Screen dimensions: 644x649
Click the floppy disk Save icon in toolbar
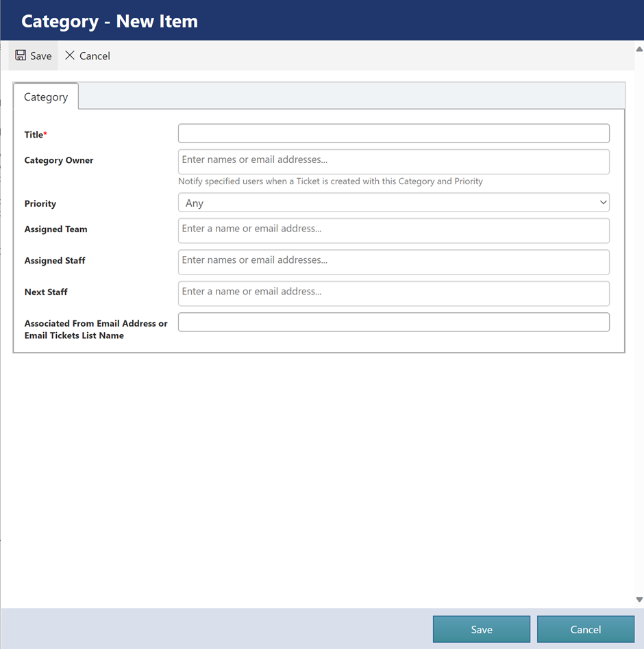tap(21, 55)
